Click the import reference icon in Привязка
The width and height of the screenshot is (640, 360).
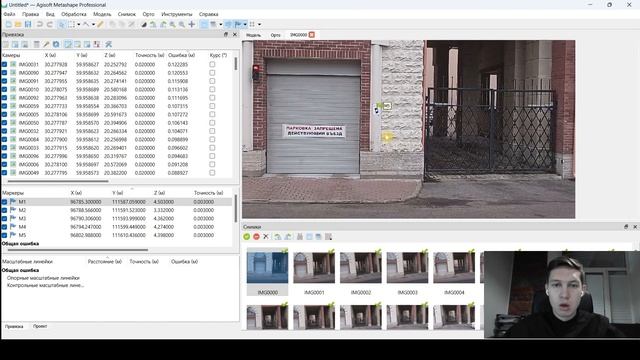(6, 44)
